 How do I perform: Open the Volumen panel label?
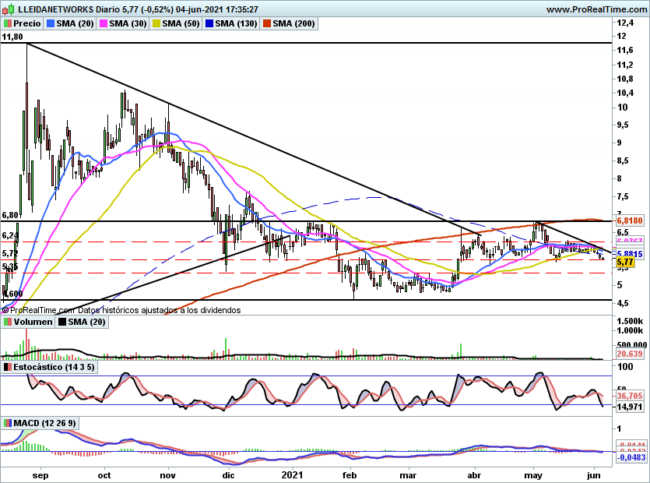tap(33, 322)
